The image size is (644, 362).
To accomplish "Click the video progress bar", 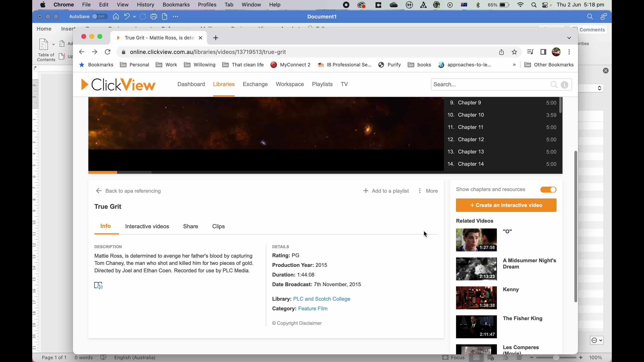I will [x=266, y=172].
